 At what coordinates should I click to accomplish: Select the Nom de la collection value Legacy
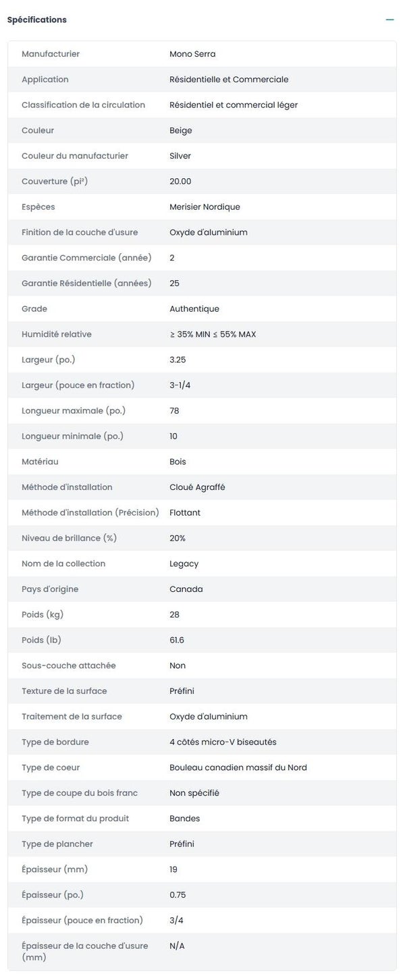click(184, 564)
